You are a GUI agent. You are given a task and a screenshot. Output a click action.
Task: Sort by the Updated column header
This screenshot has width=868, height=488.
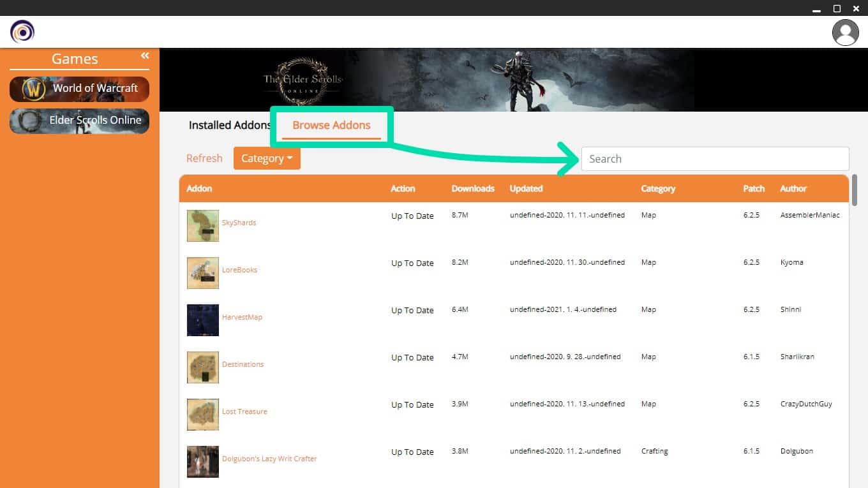click(x=526, y=189)
